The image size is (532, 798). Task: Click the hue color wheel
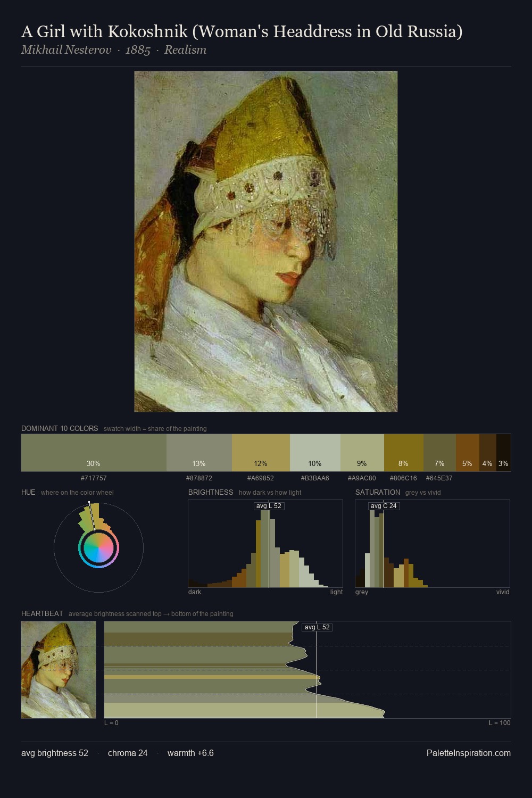(x=98, y=547)
